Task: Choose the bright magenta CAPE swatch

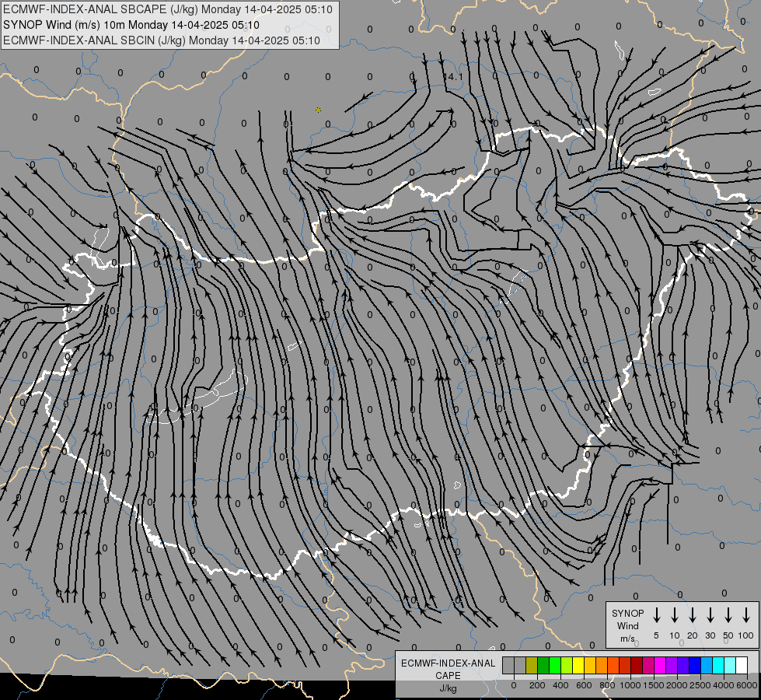Action: click(x=661, y=665)
